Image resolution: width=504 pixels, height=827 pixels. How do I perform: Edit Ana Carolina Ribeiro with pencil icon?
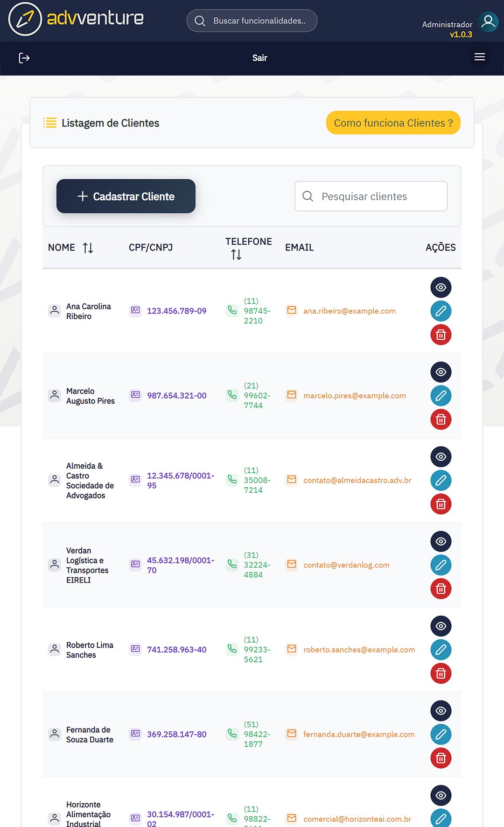point(441,311)
